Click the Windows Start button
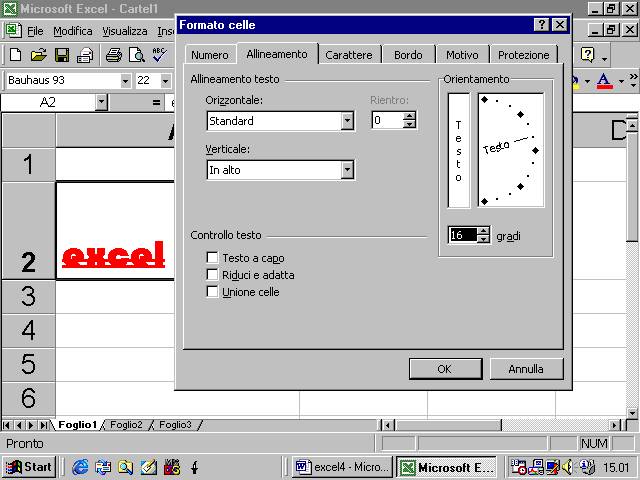Screen dimensions: 640x480 click(x=29, y=467)
